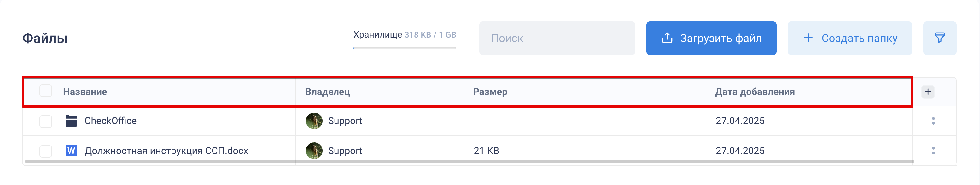
Task: Open the three-dot menu for CheckOffice
Action: 933,121
